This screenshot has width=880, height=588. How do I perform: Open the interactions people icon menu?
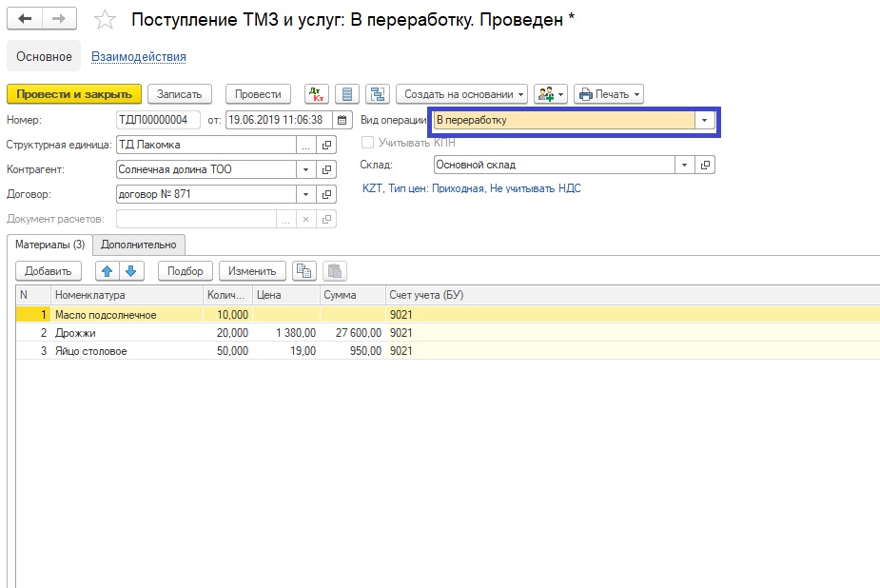coord(551,94)
